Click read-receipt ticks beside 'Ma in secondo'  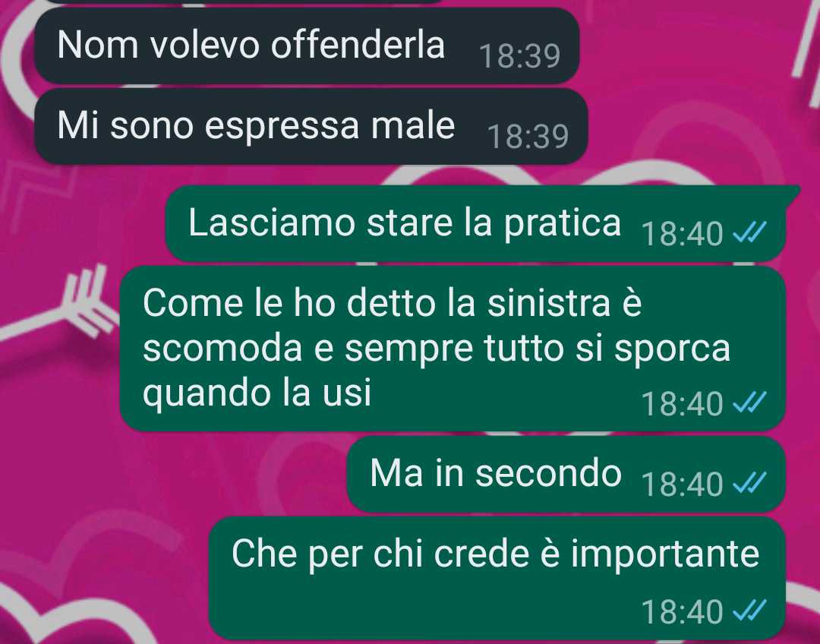(749, 483)
